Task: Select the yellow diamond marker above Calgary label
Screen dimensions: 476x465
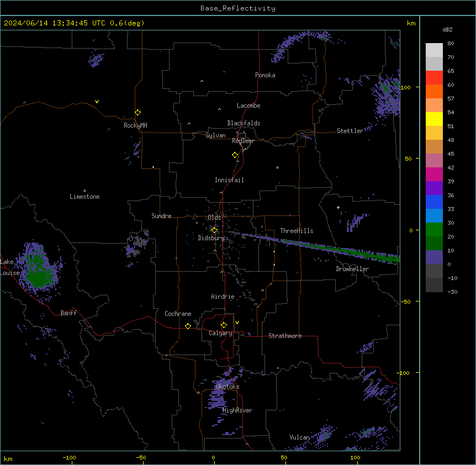Action: [x=224, y=325]
